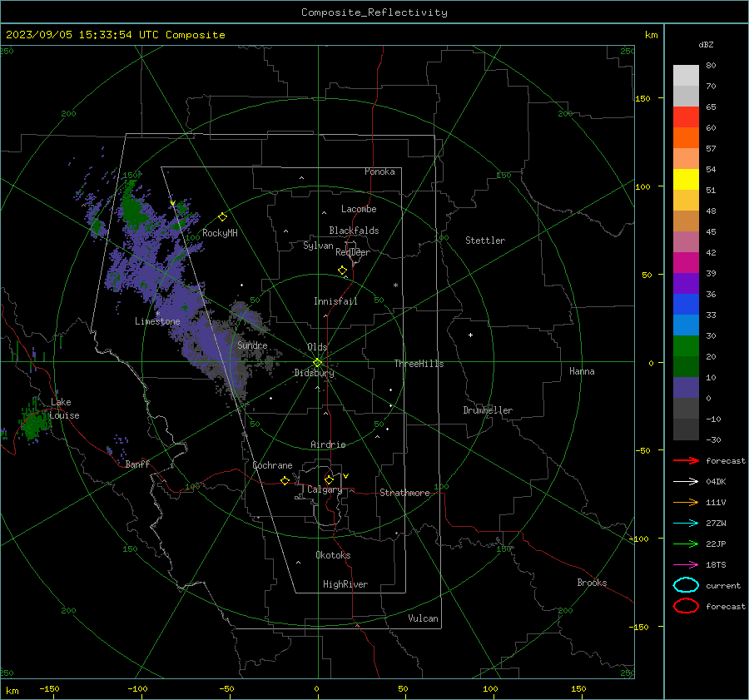Click the Composite_Reflectivity title

pos(374,12)
